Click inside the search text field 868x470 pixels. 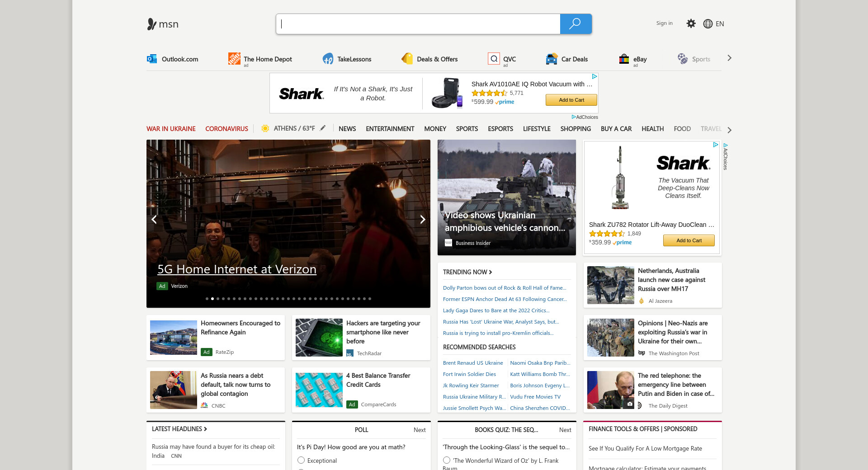(x=418, y=24)
